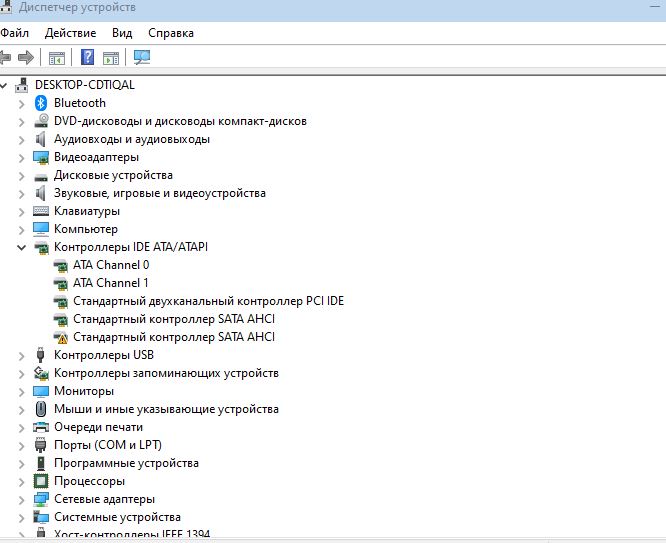Open the Вид menu

coord(122,33)
